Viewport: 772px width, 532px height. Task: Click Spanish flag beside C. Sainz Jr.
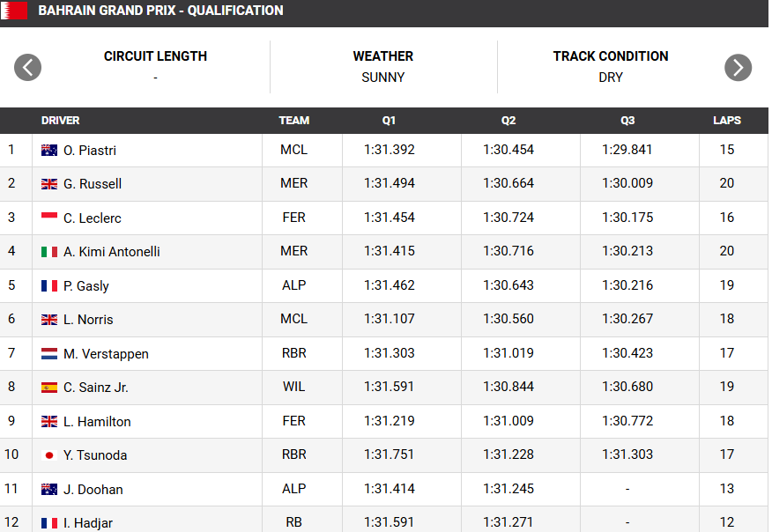click(x=49, y=388)
